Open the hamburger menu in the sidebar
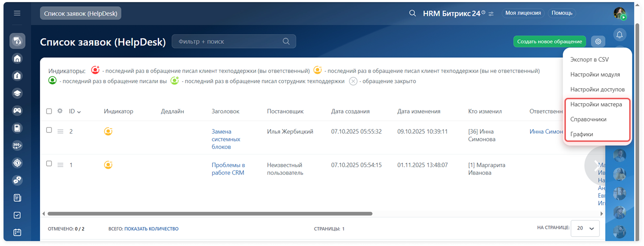Viewport: 644px width, 246px height. [17, 13]
